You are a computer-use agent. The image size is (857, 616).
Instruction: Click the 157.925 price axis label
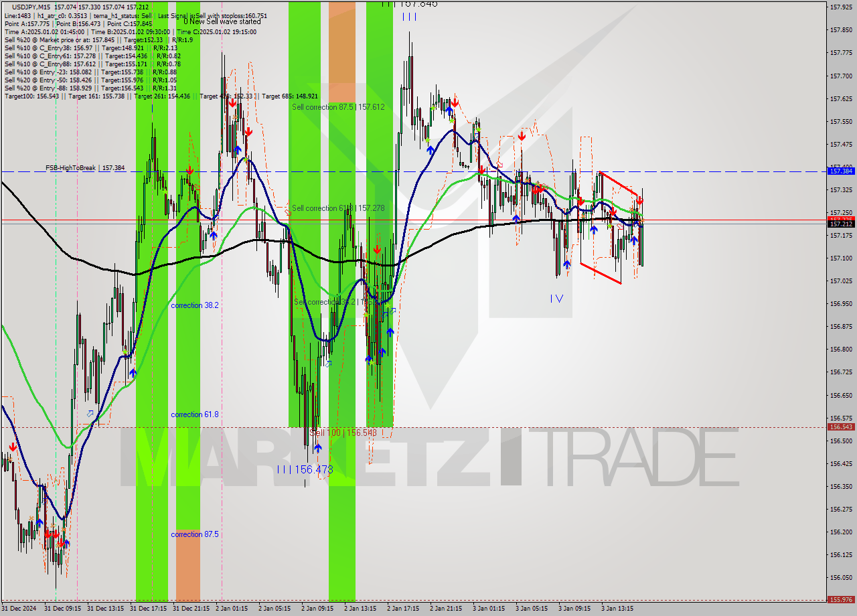tap(841, 7)
